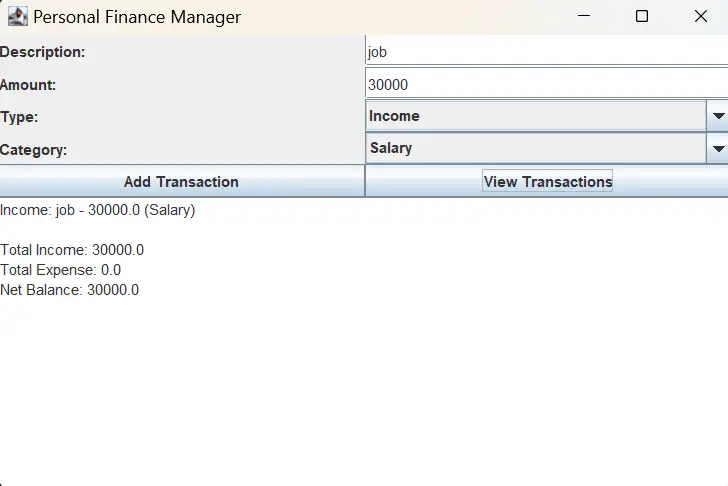Minimize the Personal Finance Manager window
Viewport: 728px width, 486px height.
(x=584, y=16)
